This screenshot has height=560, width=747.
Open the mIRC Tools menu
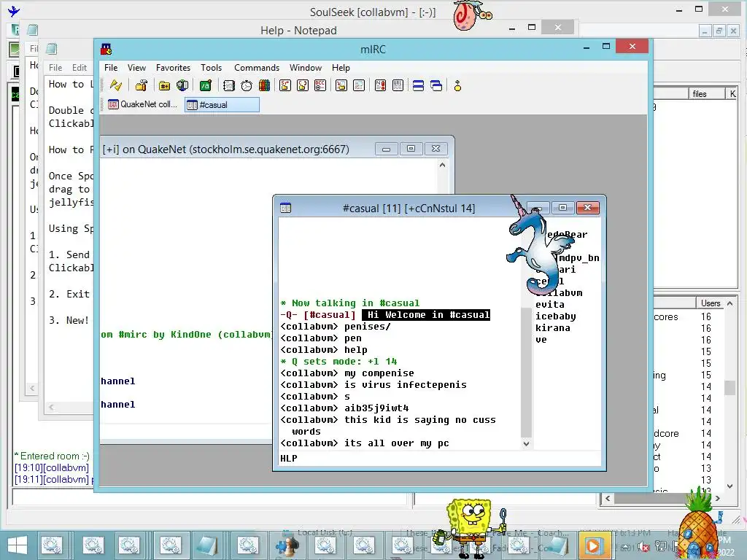pyautogui.click(x=211, y=68)
